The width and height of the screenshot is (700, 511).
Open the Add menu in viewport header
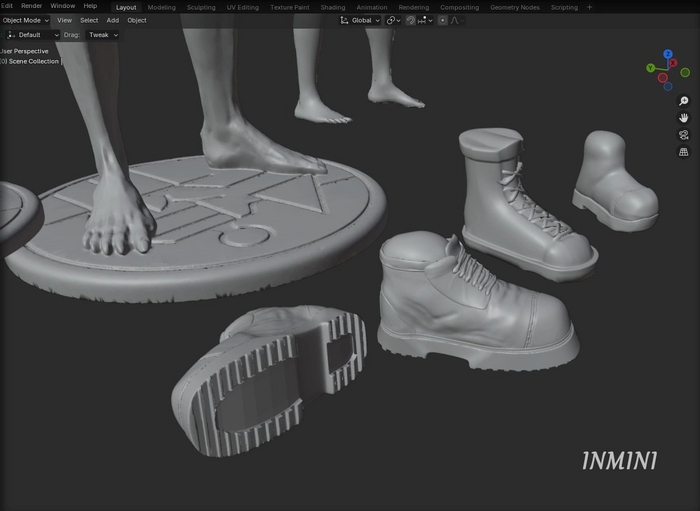coord(112,20)
